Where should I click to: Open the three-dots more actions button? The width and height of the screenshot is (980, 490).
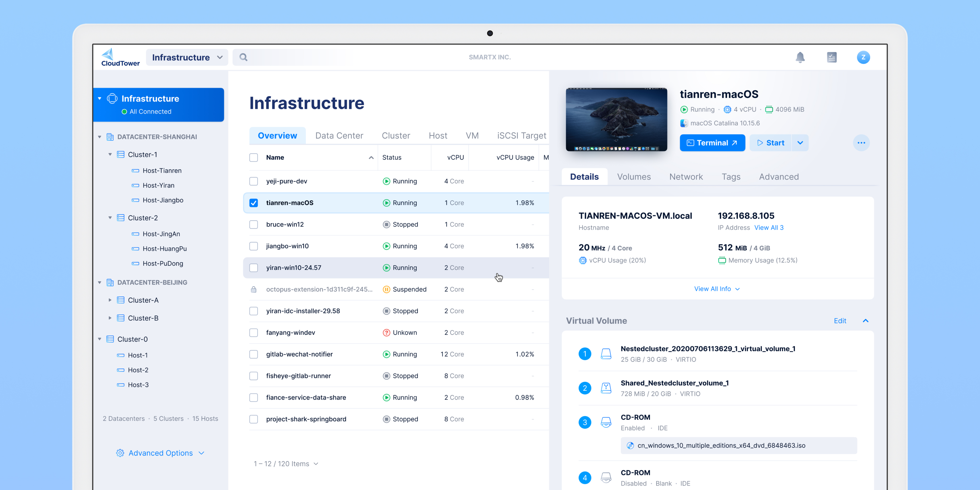(x=861, y=143)
